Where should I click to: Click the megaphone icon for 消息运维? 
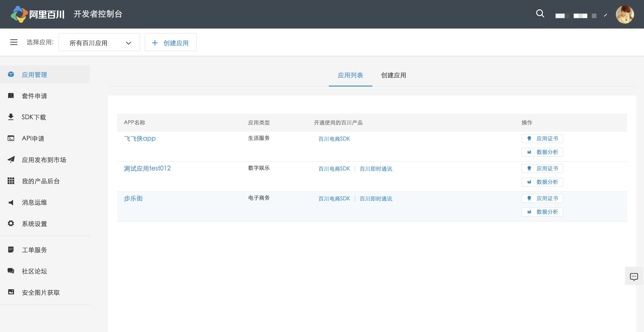coord(11,202)
